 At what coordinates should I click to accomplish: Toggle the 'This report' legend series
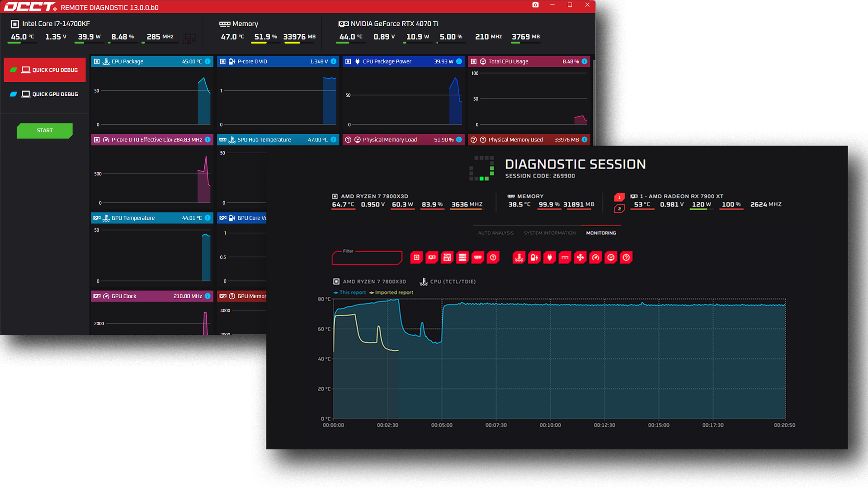[x=350, y=292]
